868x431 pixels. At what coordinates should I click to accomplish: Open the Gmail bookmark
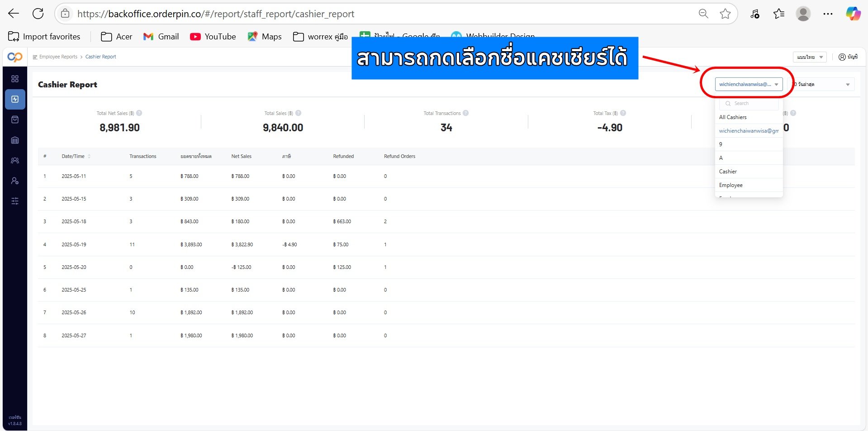pyautogui.click(x=161, y=37)
